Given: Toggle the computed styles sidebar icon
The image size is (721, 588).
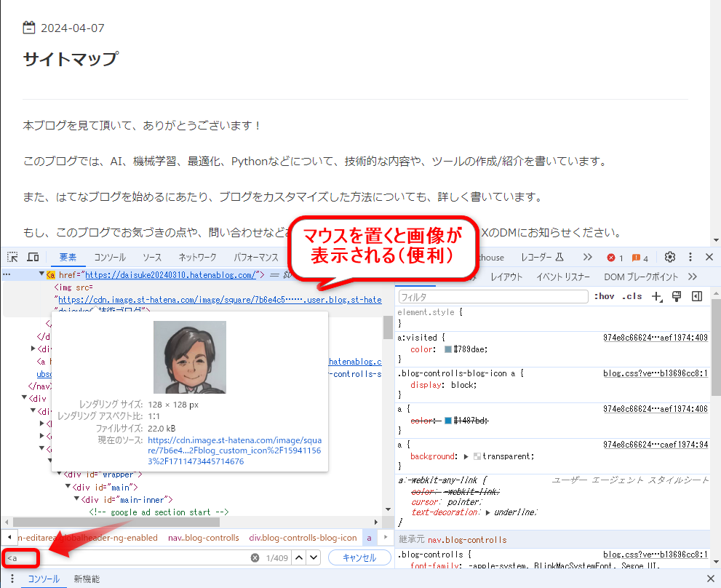Looking at the screenshot, I should point(697,296).
